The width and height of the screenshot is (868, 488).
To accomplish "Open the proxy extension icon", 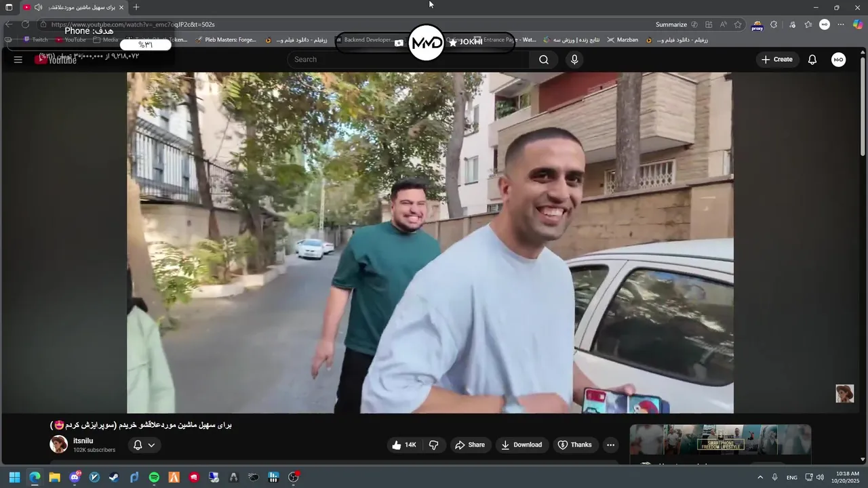I will [x=757, y=25].
